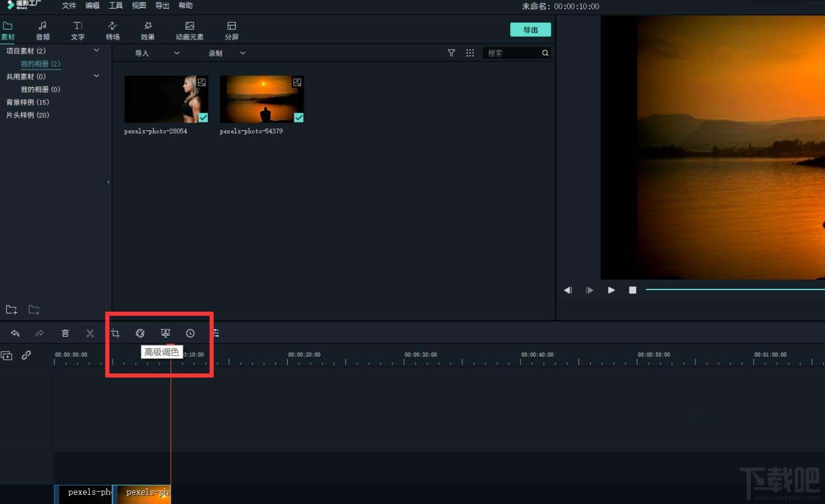Switch to grid view icon
Screen dimensions: 825x504
coord(470,53)
